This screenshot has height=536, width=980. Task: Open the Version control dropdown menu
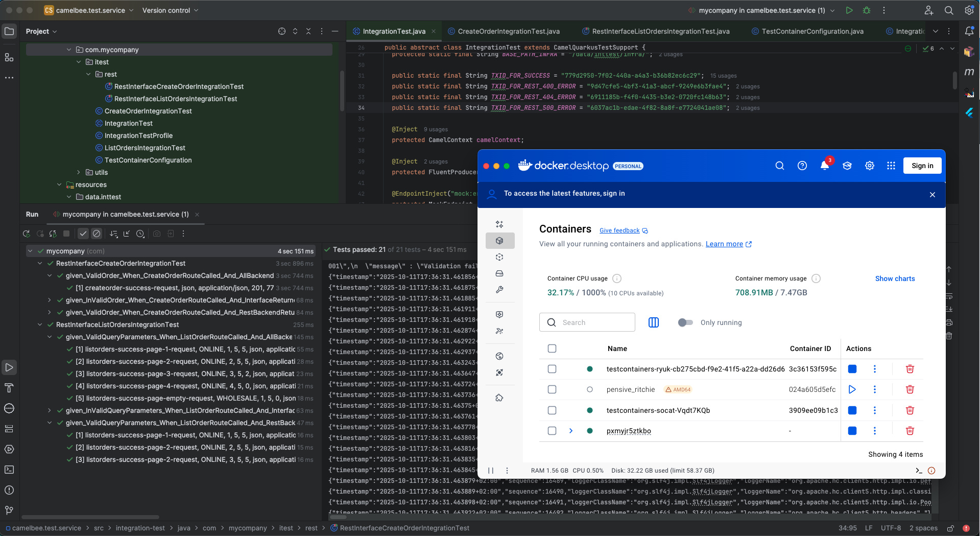pyautogui.click(x=169, y=10)
